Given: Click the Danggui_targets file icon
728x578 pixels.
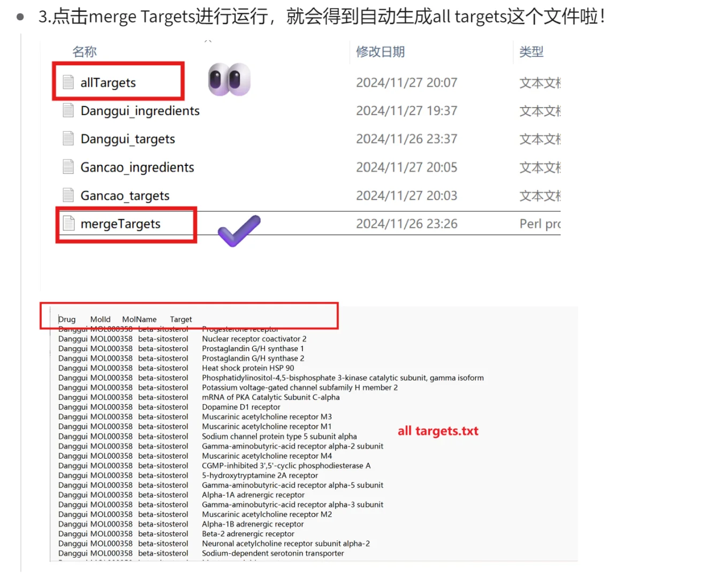Looking at the screenshot, I should [x=68, y=139].
